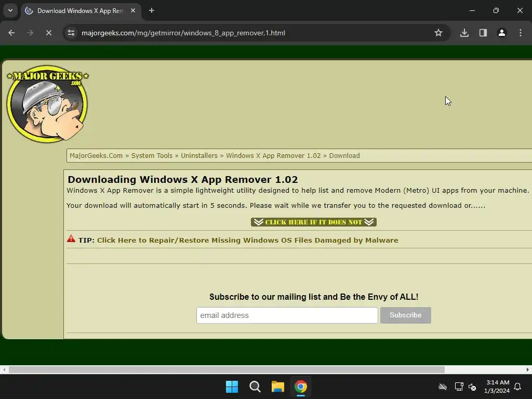532x399 pixels.
Task: Click the scrollbar right arrow
Action: point(528,369)
